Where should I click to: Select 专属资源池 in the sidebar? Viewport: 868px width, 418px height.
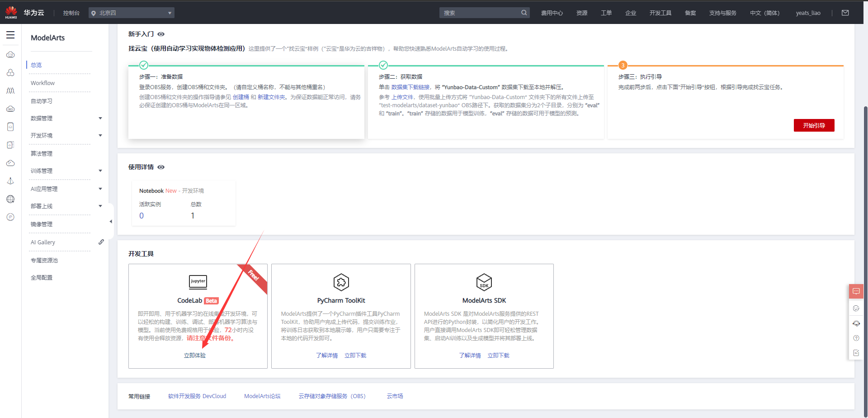44,261
